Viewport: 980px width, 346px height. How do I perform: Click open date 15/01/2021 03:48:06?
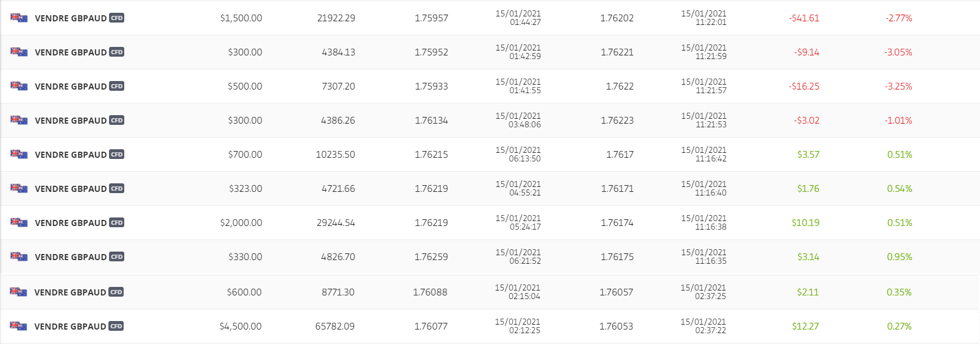(518, 120)
